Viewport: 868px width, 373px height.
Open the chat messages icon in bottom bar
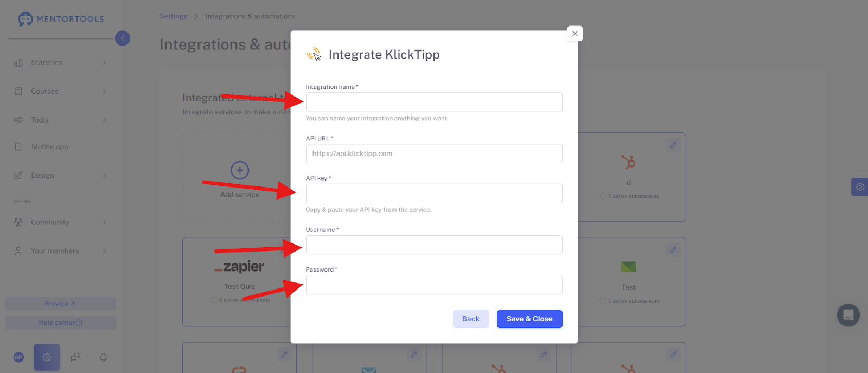(x=75, y=357)
